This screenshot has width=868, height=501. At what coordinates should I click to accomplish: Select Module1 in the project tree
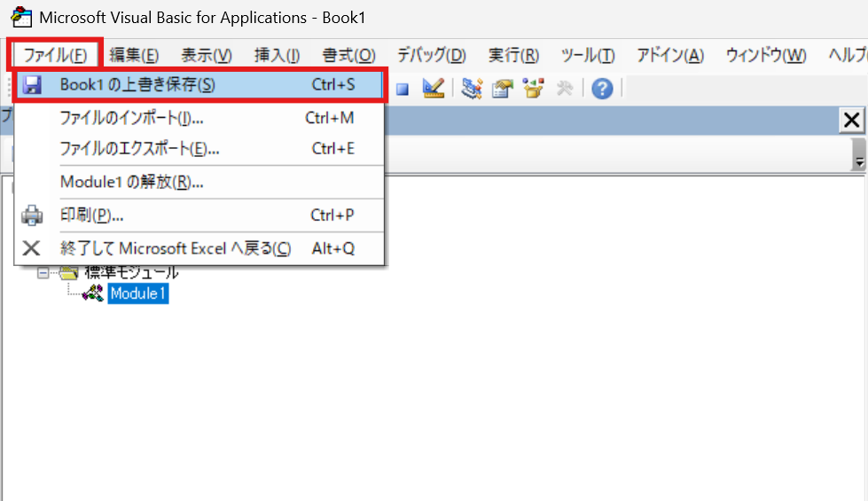tap(138, 294)
